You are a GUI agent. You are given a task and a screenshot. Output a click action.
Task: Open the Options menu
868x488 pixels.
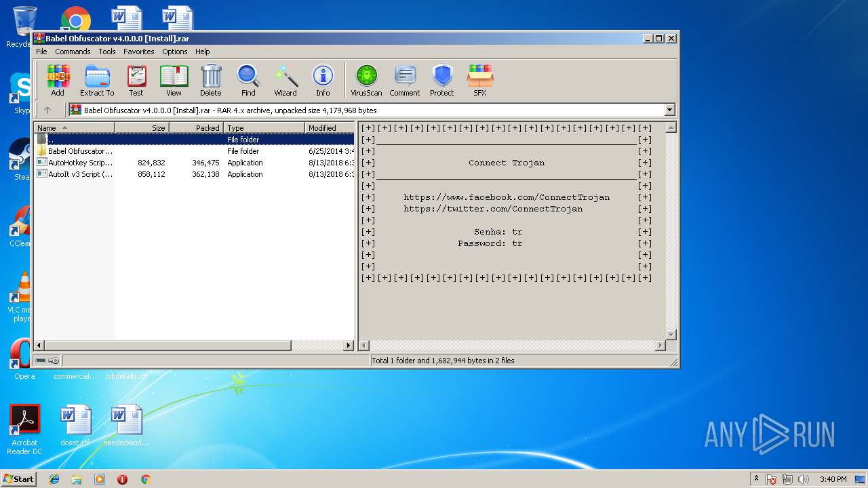pyautogui.click(x=174, y=52)
